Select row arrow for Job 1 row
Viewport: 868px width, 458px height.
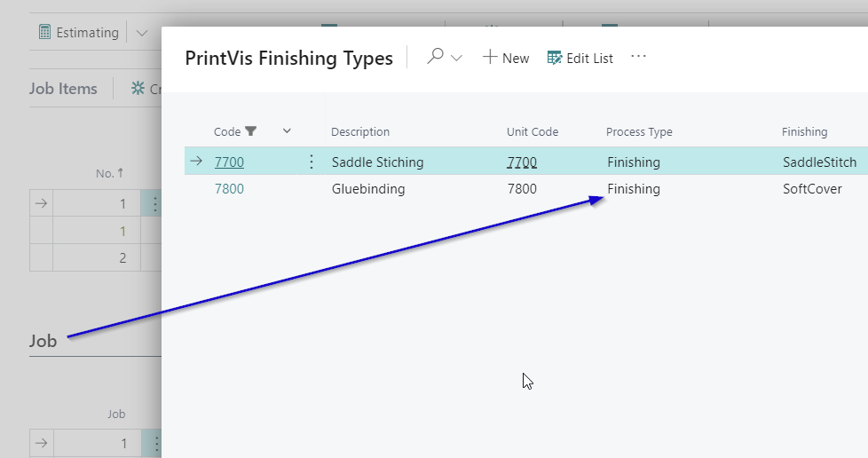point(41,443)
